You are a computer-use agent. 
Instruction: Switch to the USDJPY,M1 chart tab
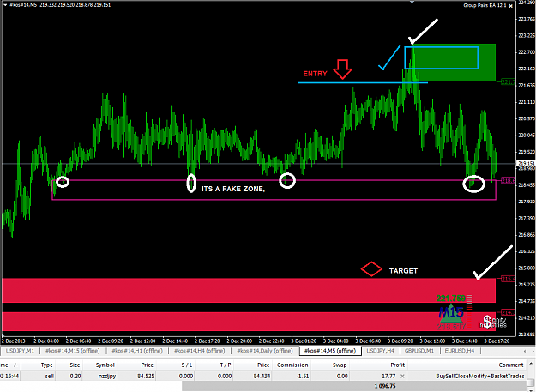pyautogui.click(x=20, y=351)
